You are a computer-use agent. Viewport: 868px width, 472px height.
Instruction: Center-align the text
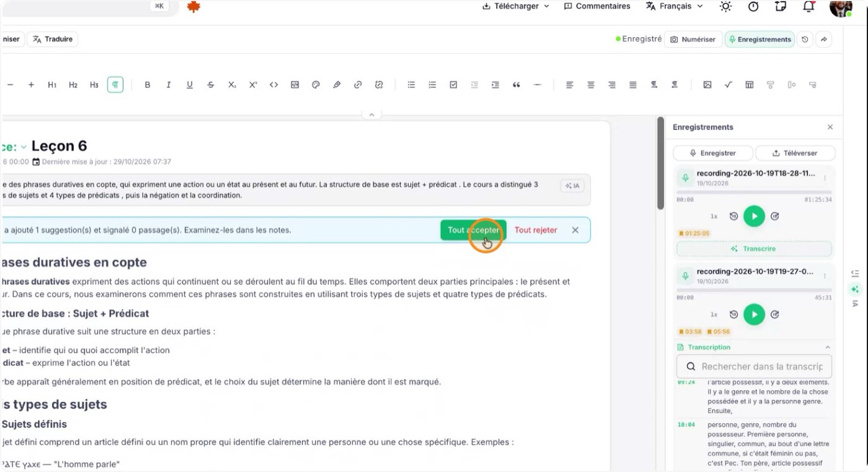coord(591,85)
